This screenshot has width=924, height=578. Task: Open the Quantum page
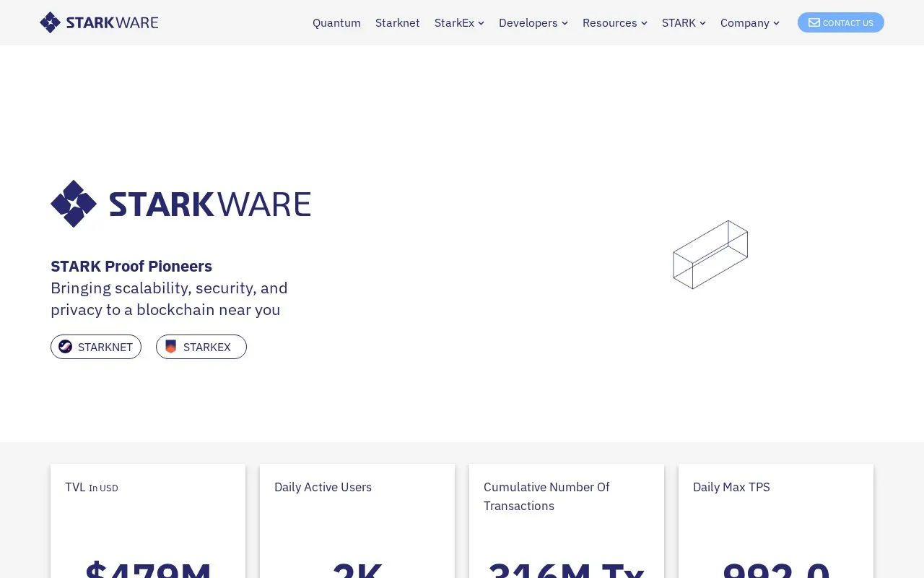336,22
